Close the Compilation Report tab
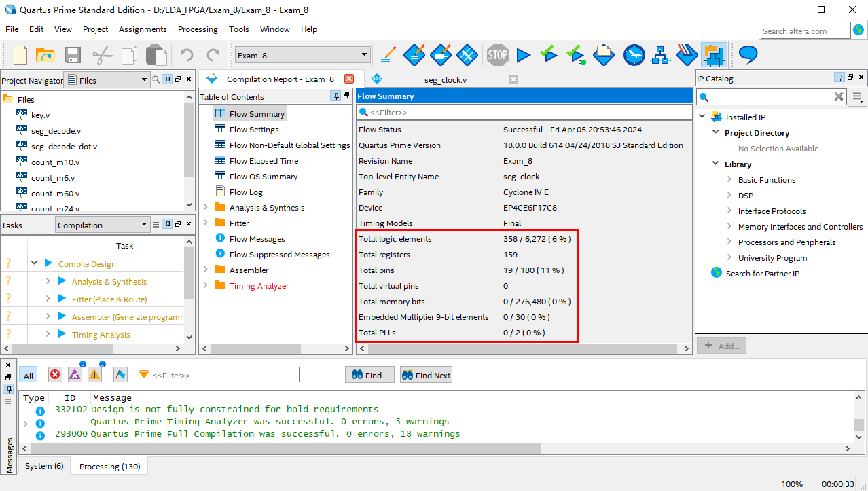The height and width of the screenshot is (491, 868). pos(349,79)
